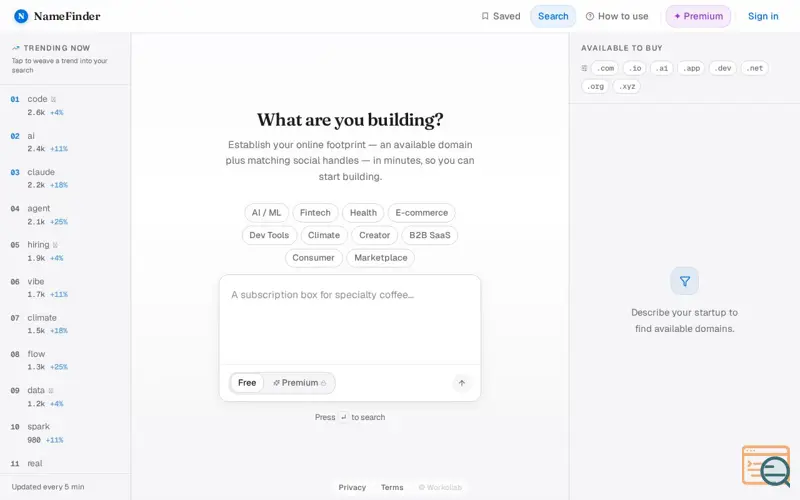Select the Premium search mode with lock
The height and width of the screenshot is (500, 800).
(x=299, y=383)
